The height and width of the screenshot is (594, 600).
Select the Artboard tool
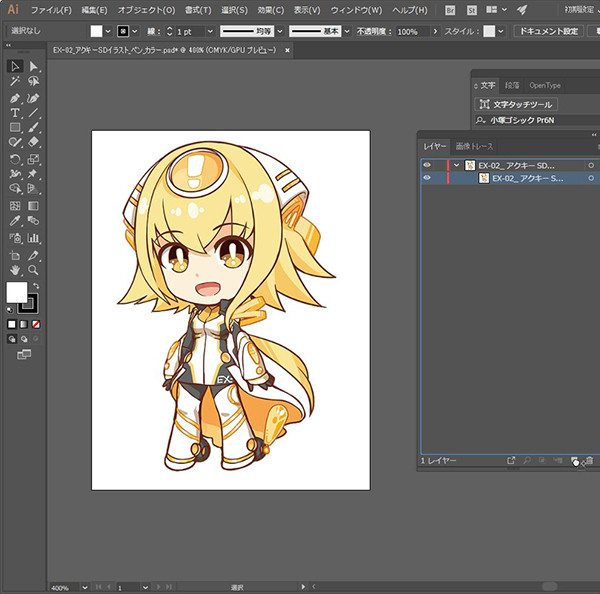15,255
